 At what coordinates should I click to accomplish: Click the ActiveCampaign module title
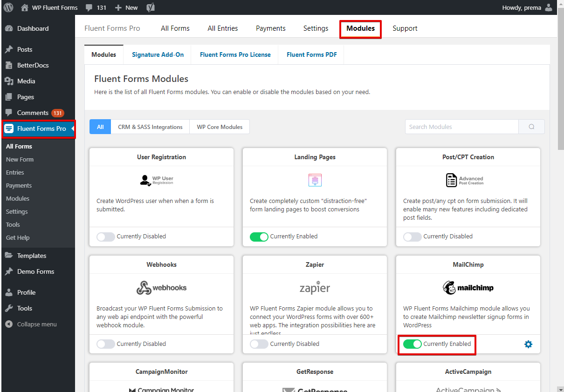468,372
